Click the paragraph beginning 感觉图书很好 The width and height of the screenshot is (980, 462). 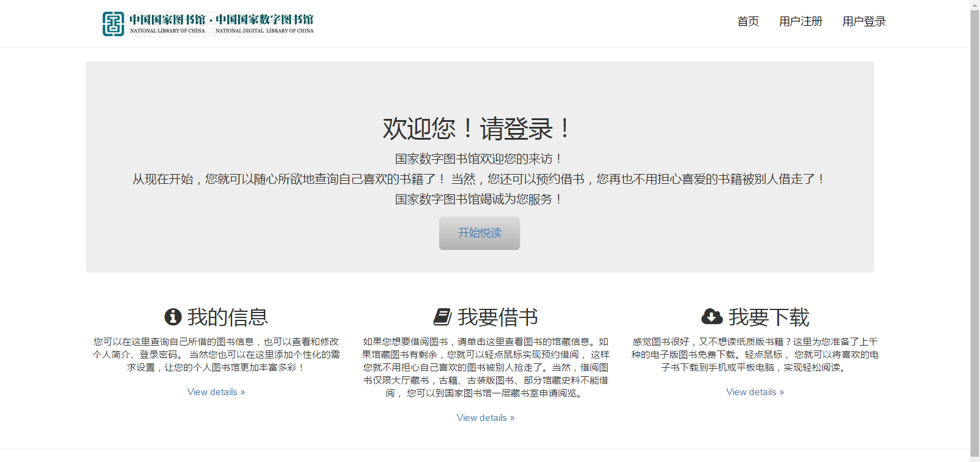[x=755, y=354]
